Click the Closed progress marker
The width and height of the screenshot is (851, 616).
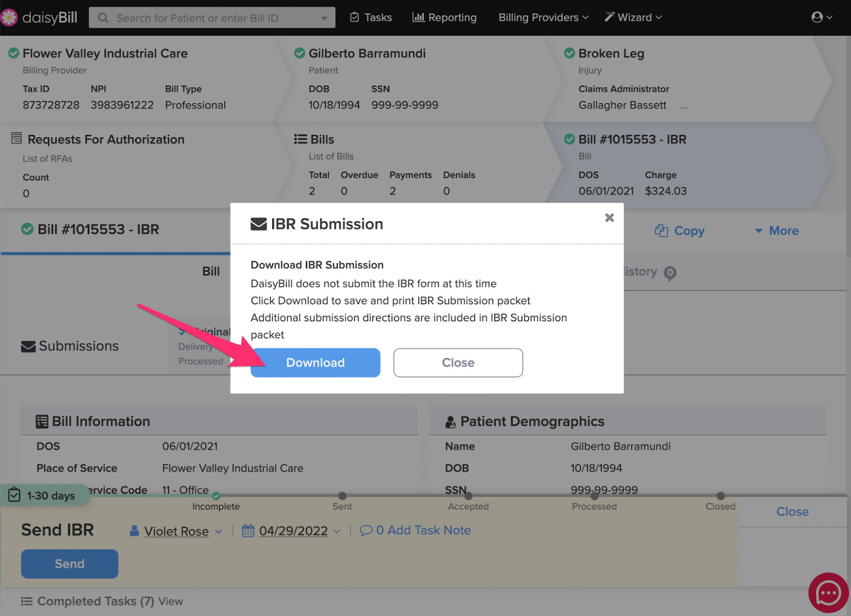(721, 496)
